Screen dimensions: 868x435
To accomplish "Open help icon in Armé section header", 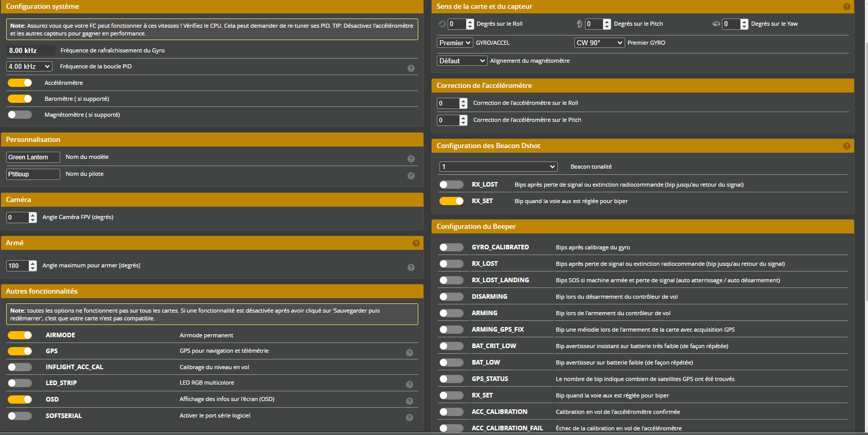I will point(416,243).
